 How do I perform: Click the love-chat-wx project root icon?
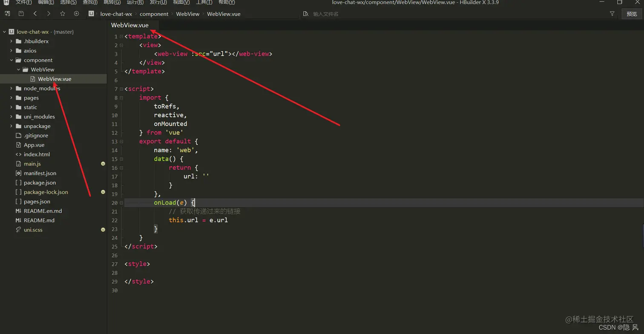point(11,32)
